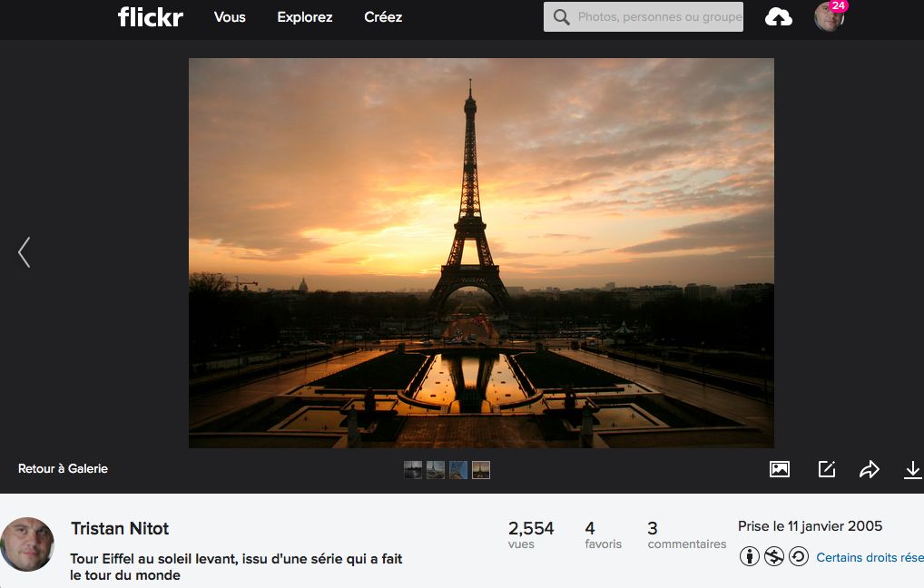This screenshot has width=924, height=588.
Task: Click the non-commercial license icon
Action: 773,556
